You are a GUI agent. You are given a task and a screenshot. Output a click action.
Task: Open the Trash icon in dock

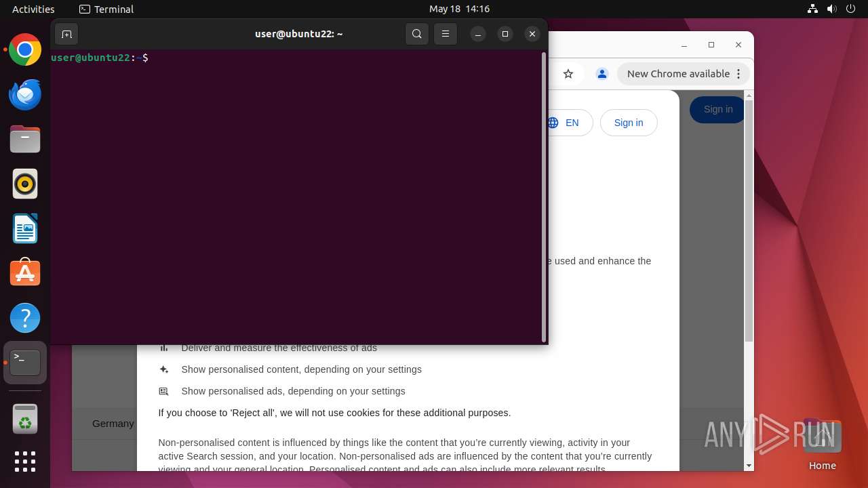(25, 419)
